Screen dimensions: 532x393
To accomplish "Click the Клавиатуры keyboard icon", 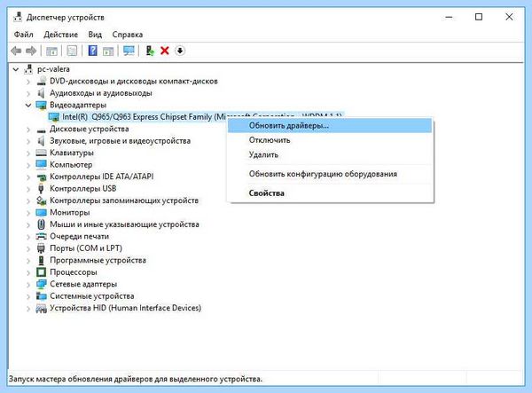I will (x=41, y=153).
